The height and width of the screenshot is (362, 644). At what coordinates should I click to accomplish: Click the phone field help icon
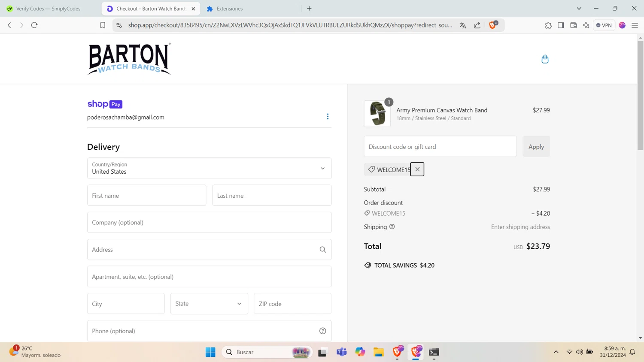[323, 331]
